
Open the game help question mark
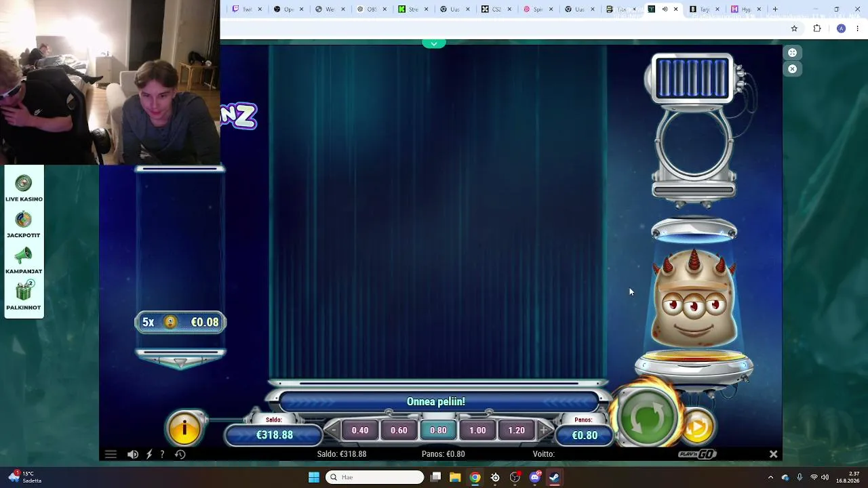(162, 454)
